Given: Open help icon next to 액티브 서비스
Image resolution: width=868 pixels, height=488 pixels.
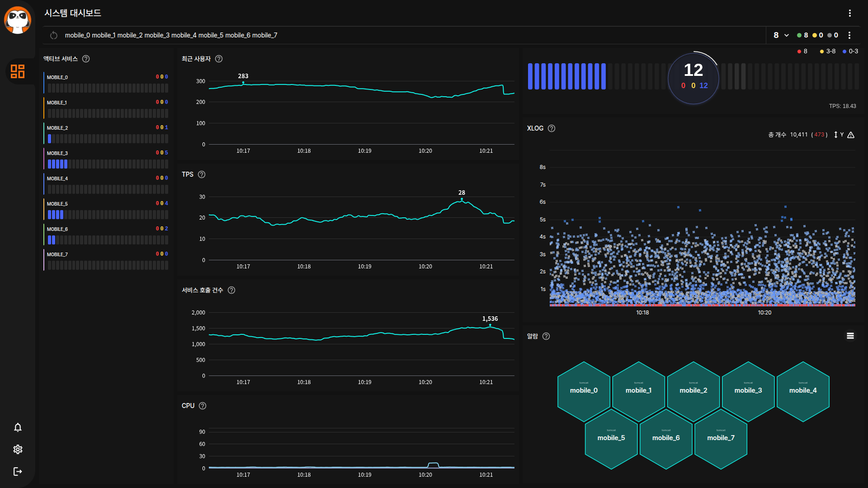Looking at the screenshot, I should 86,59.
